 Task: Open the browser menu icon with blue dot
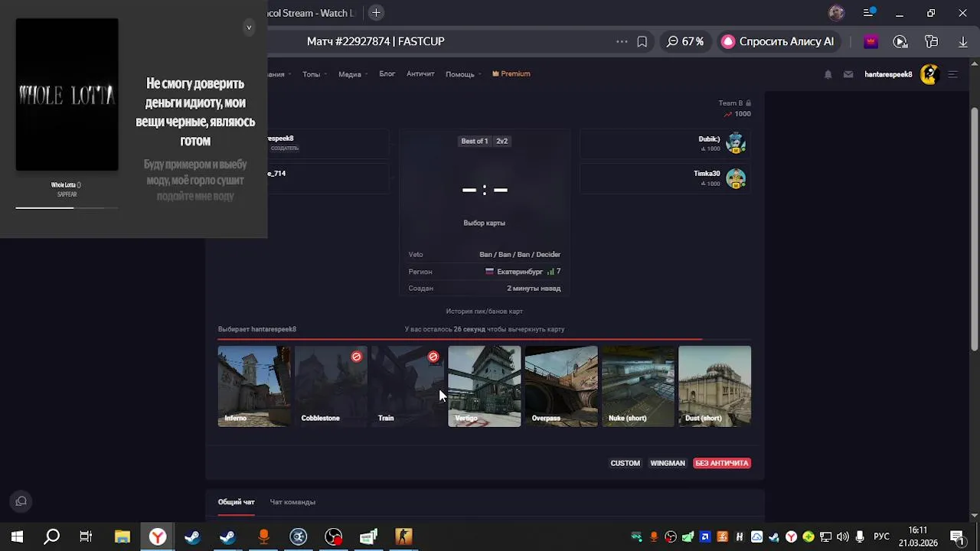coord(869,13)
